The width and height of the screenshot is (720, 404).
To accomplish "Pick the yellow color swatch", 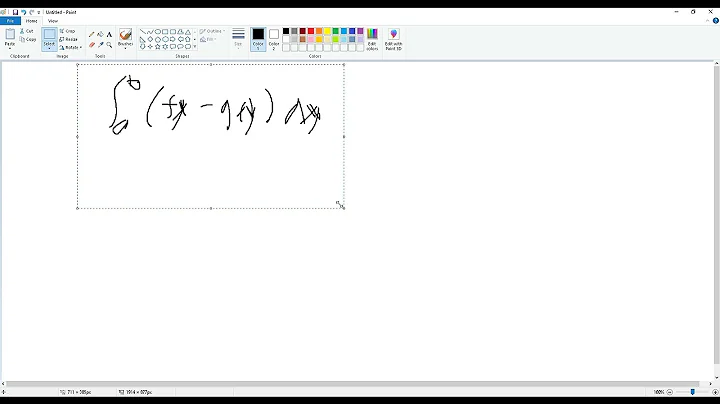I will (327, 31).
